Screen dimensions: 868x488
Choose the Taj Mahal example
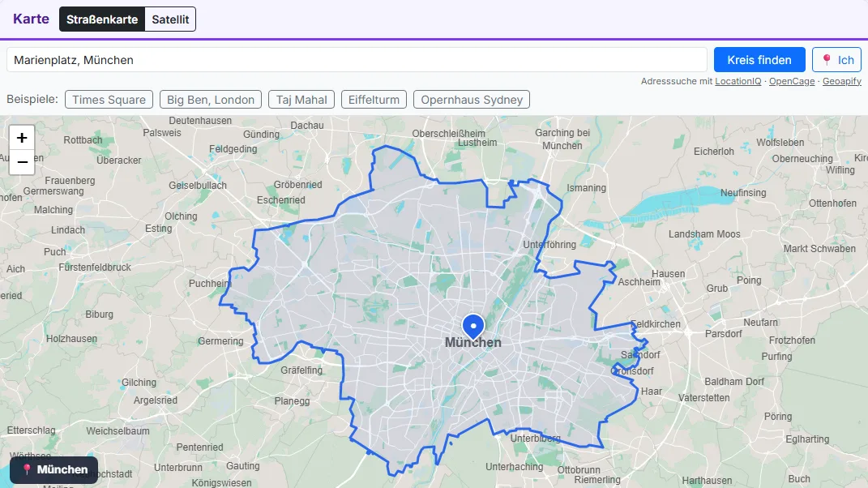click(x=301, y=100)
